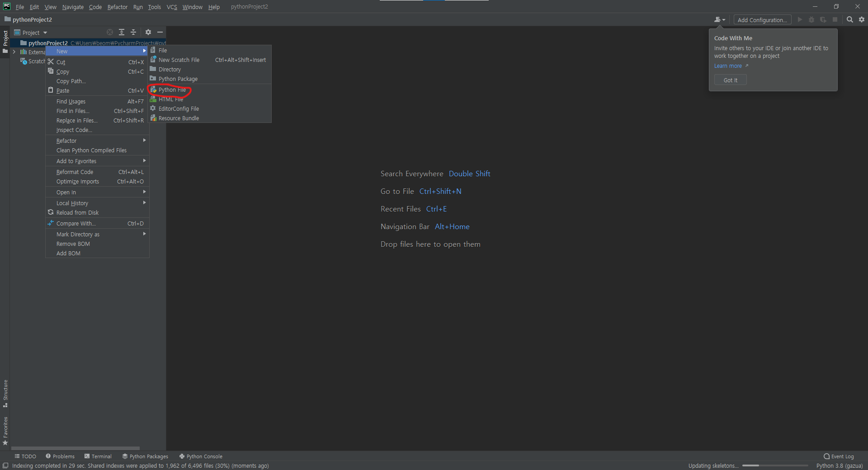Expand the Local History submenu
Screen dimensions: 868x470
click(97, 203)
